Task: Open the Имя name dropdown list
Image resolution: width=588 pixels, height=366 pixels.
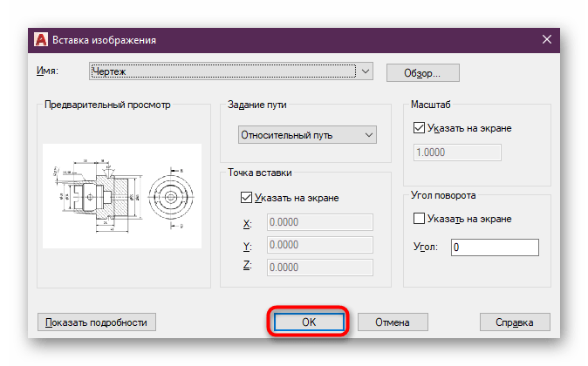Action: 366,71
